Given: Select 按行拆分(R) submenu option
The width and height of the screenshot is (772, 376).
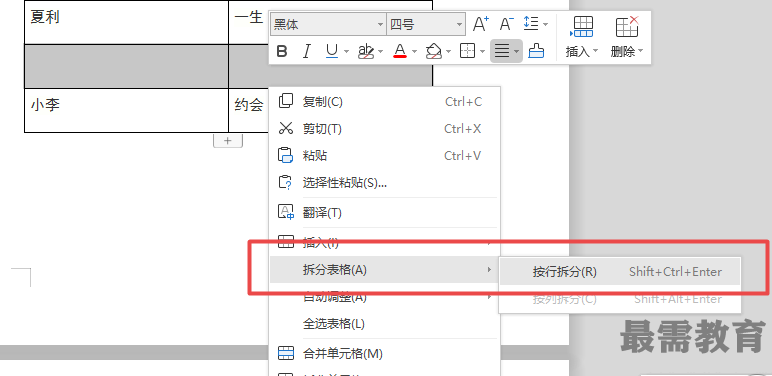Looking at the screenshot, I should point(620,272).
